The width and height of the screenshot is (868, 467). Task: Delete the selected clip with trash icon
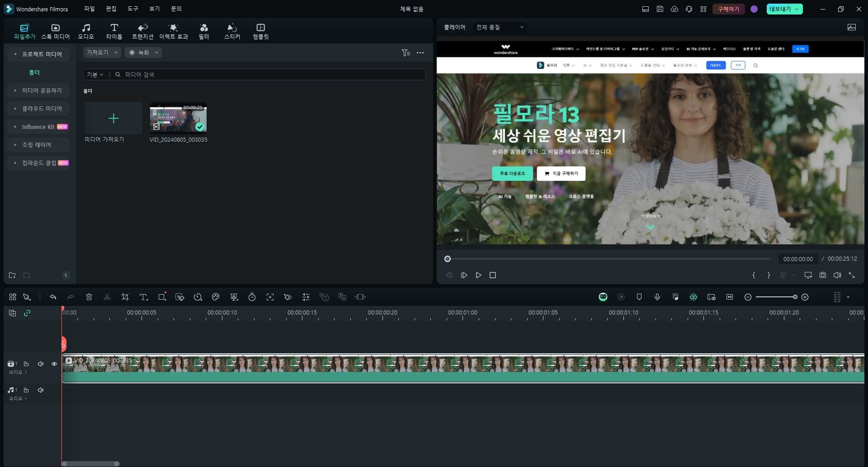[89, 297]
